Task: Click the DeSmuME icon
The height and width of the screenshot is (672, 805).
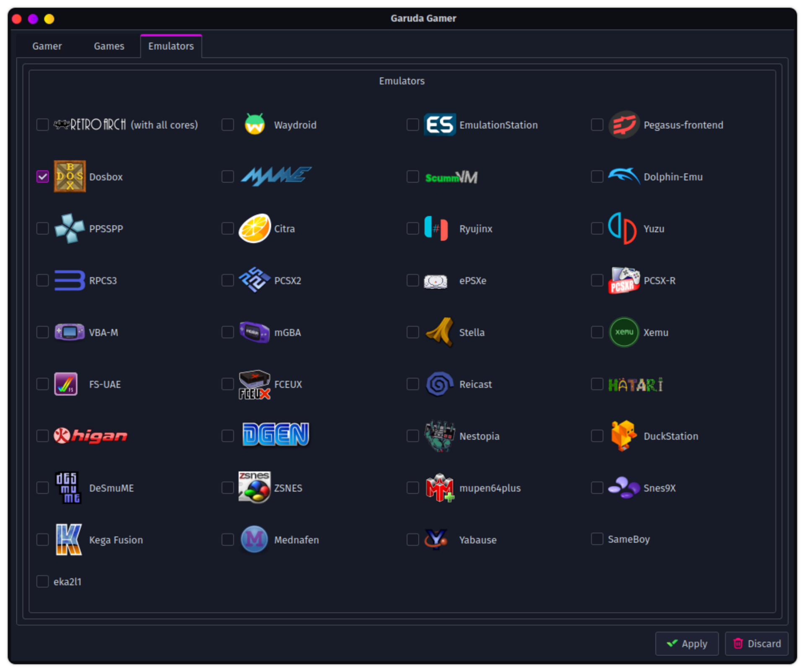Action: click(x=68, y=488)
